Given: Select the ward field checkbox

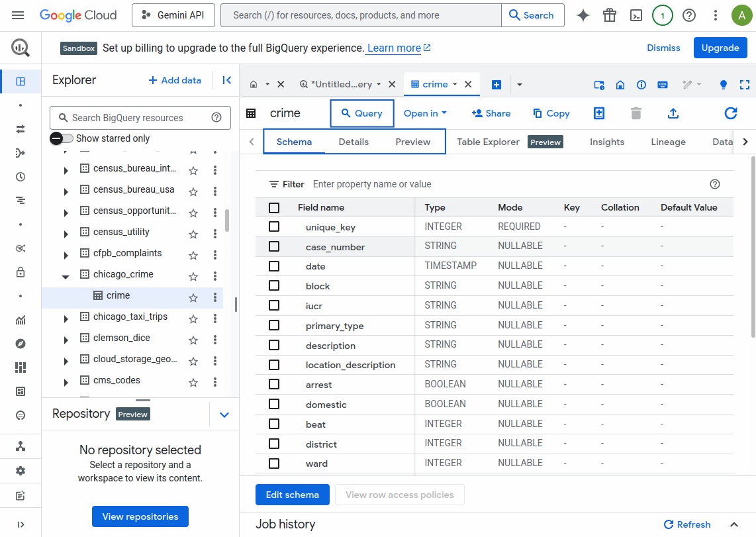Looking at the screenshot, I should tap(274, 464).
